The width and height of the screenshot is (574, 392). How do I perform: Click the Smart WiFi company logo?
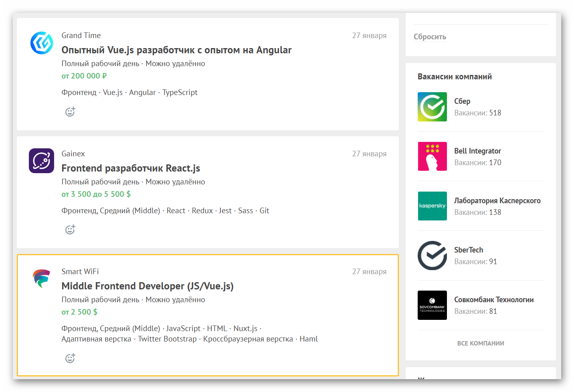[x=42, y=279]
